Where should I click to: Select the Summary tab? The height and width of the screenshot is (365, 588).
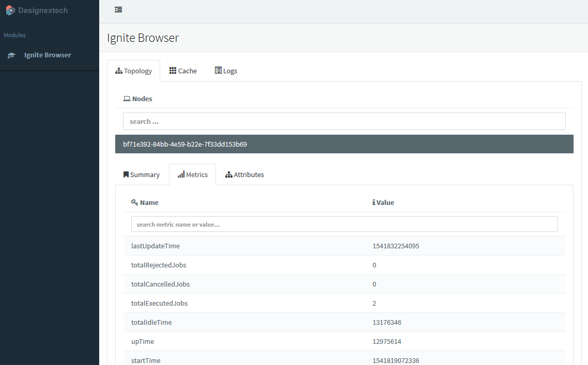click(142, 174)
